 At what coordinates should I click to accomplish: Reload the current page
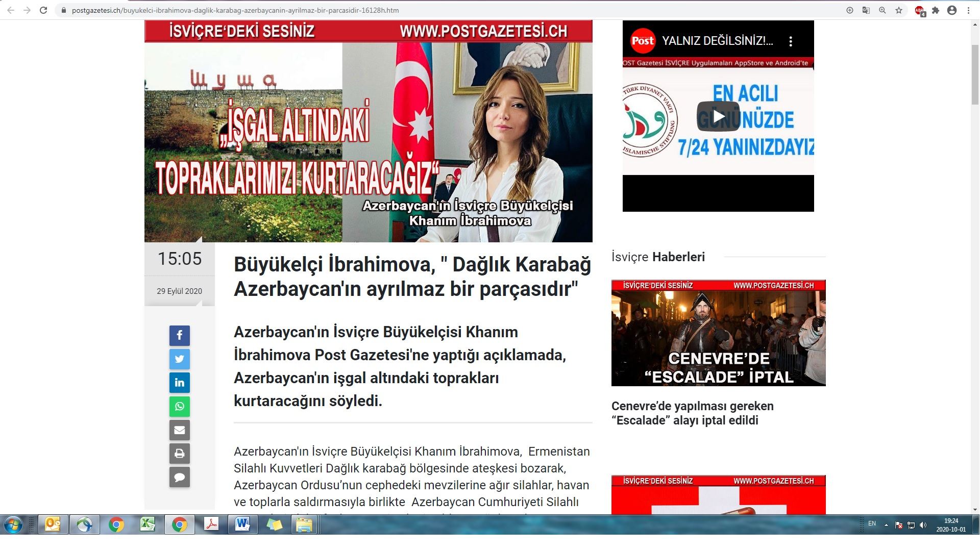point(44,10)
